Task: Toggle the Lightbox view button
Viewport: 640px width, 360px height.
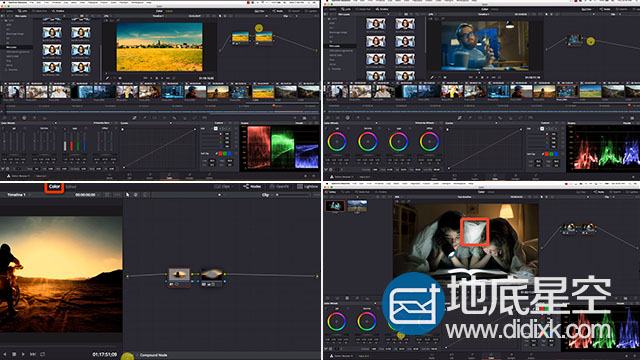Action: coord(308,187)
